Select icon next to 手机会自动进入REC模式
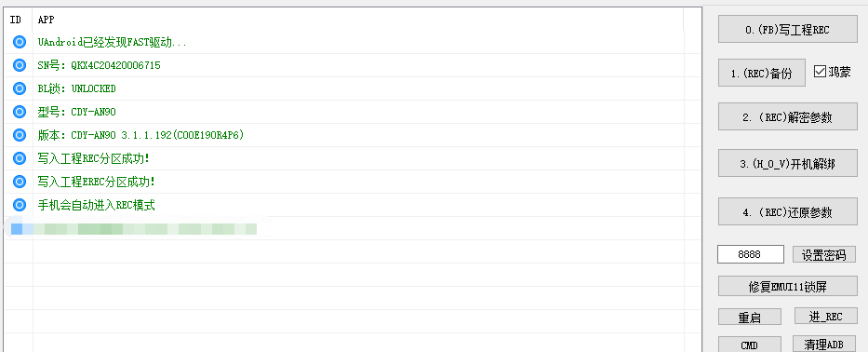 20,205
